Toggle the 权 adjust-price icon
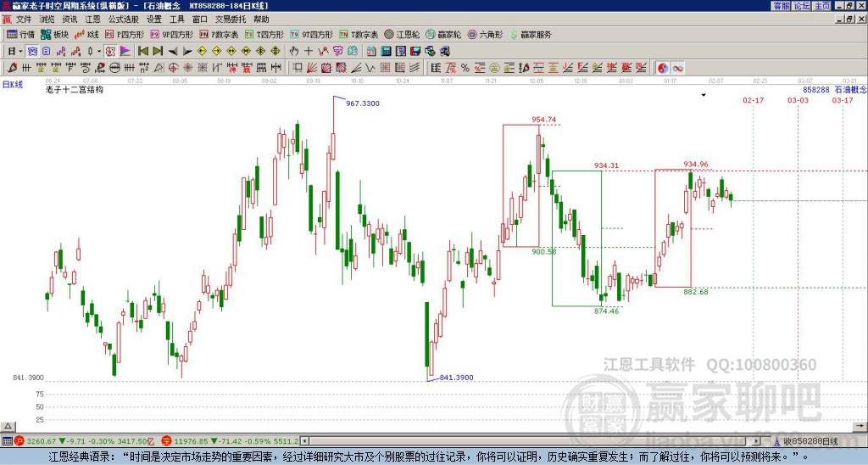868x465 pixels. tap(110, 52)
